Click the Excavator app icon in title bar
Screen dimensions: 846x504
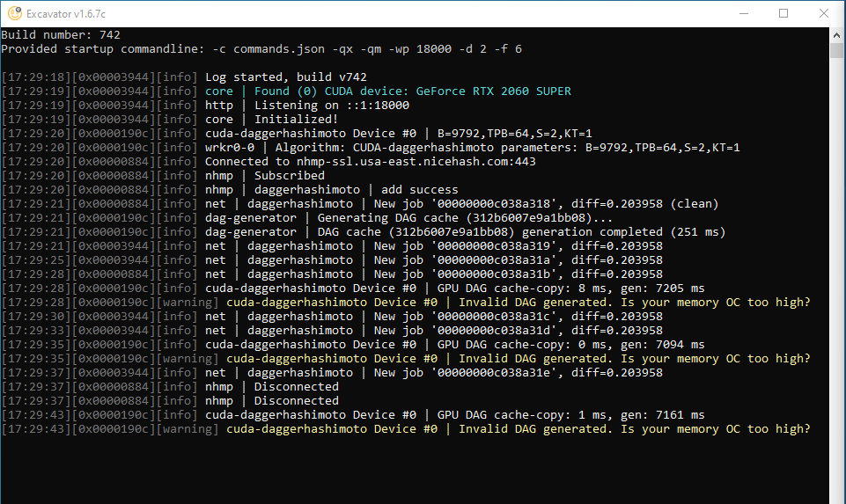pyautogui.click(x=15, y=13)
